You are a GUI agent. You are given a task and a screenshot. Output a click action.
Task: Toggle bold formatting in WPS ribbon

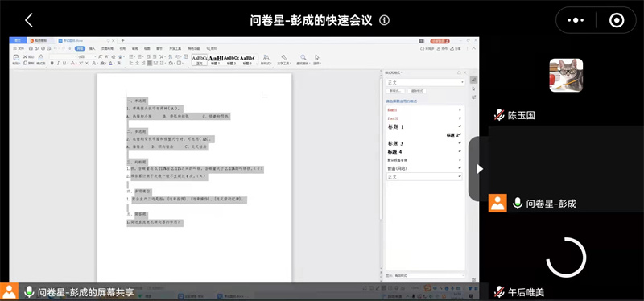(x=52, y=64)
